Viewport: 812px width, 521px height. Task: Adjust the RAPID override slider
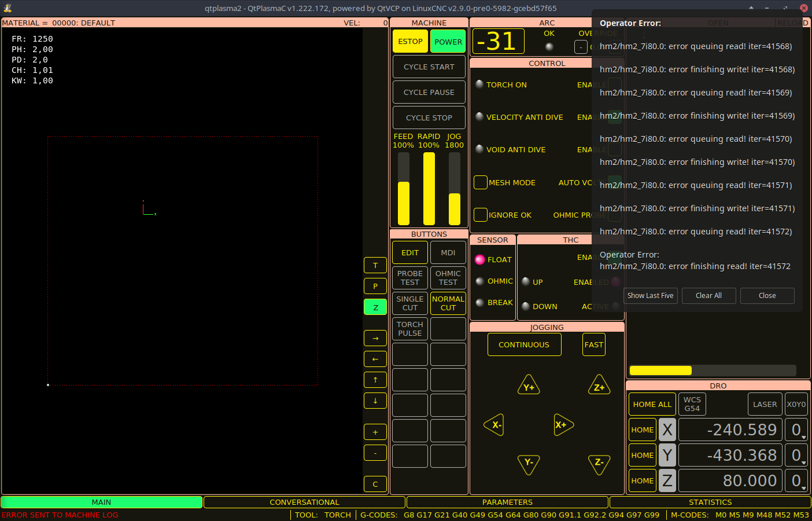[x=429, y=188]
